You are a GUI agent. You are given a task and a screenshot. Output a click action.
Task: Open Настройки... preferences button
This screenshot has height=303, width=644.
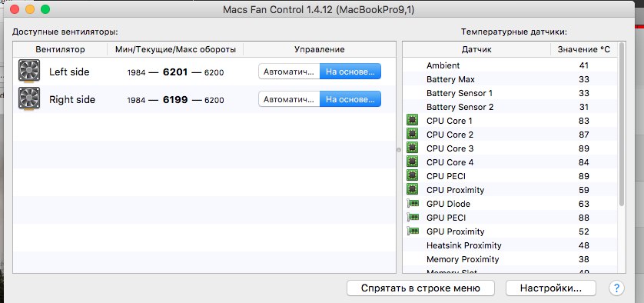click(x=551, y=288)
